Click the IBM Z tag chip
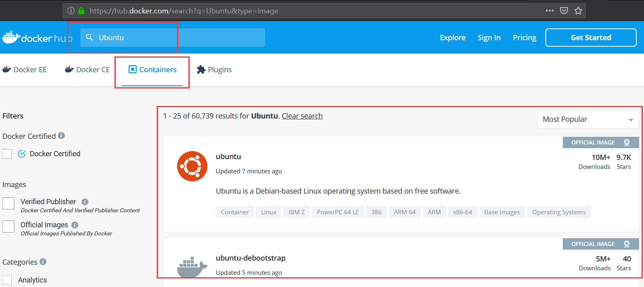 tap(296, 212)
